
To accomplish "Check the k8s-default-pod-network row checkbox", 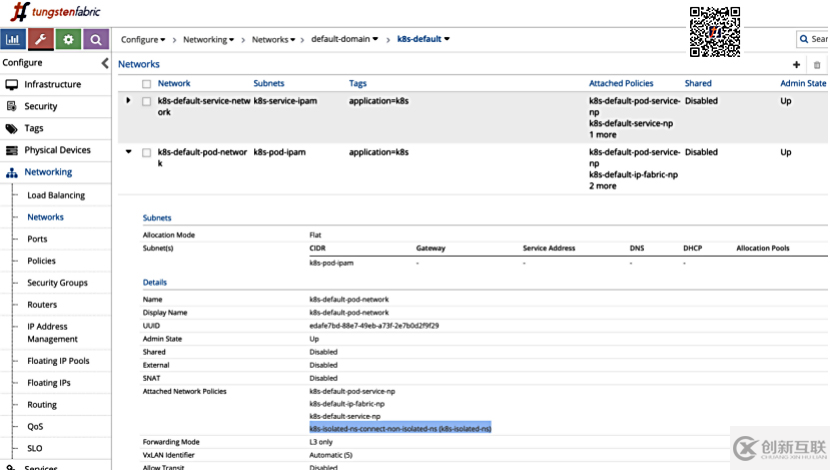I will (x=147, y=152).
